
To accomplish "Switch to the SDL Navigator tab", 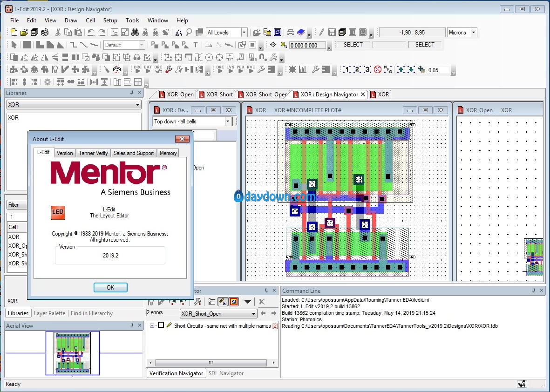I will pyautogui.click(x=226, y=373).
